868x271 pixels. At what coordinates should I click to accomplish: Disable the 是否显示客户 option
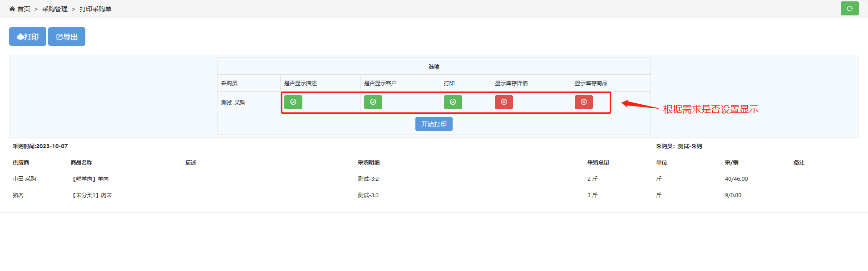coord(373,102)
